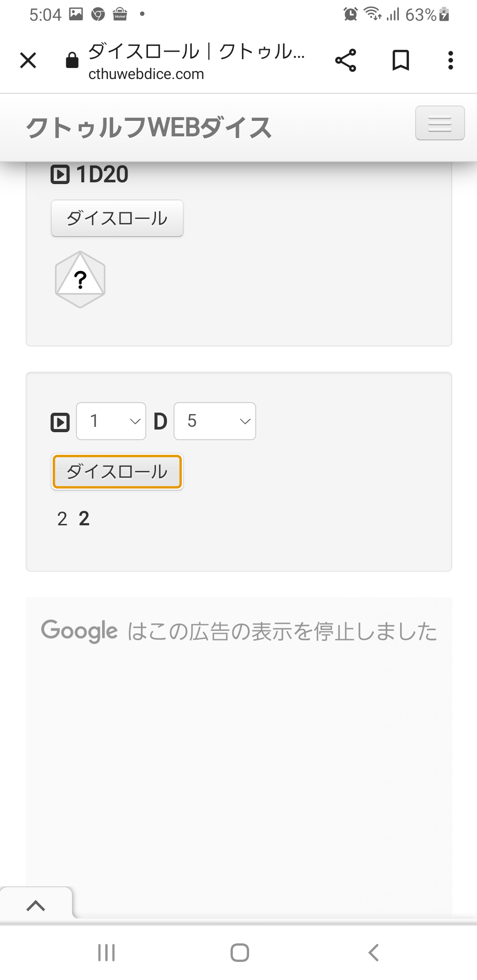Open the hamburger navigation menu

pyautogui.click(x=439, y=123)
